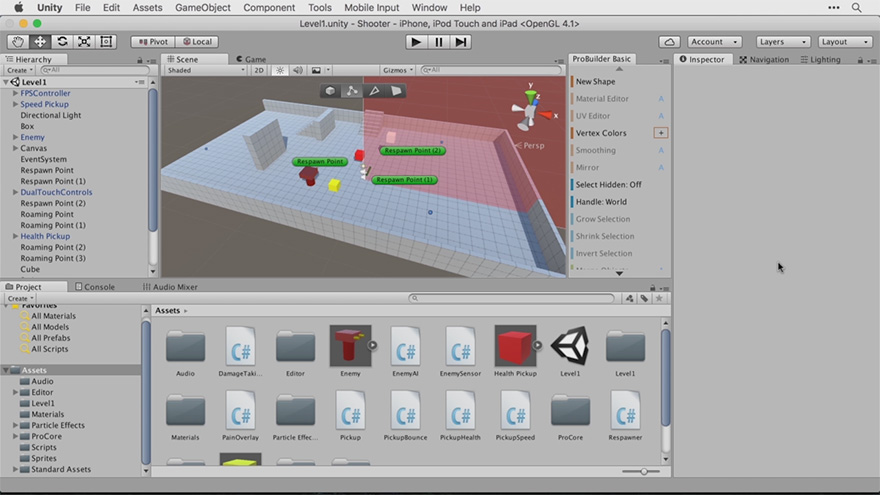Open the Shaded draw mode dropdown
Screen dimensions: 880x495
coord(205,70)
